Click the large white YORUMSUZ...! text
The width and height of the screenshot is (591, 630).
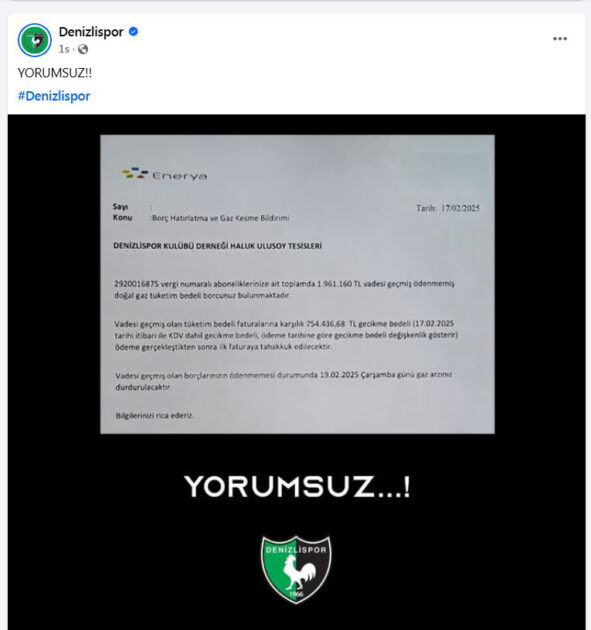coord(297,487)
